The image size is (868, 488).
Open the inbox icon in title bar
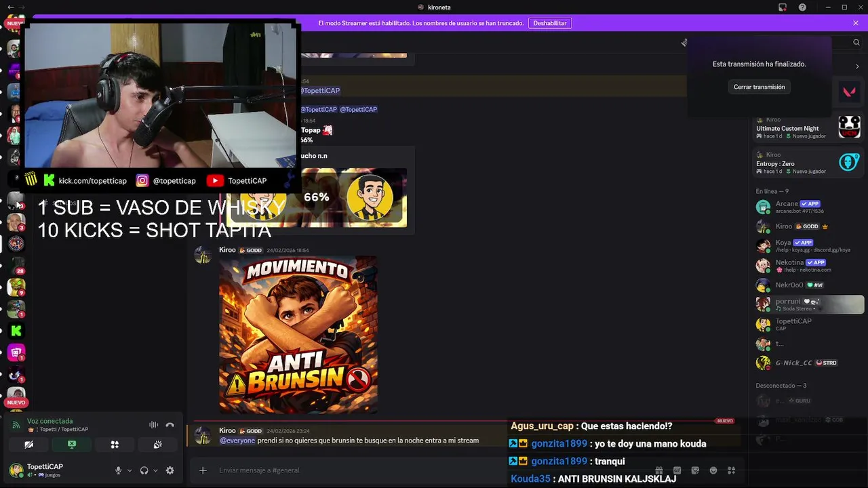(x=783, y=7)
